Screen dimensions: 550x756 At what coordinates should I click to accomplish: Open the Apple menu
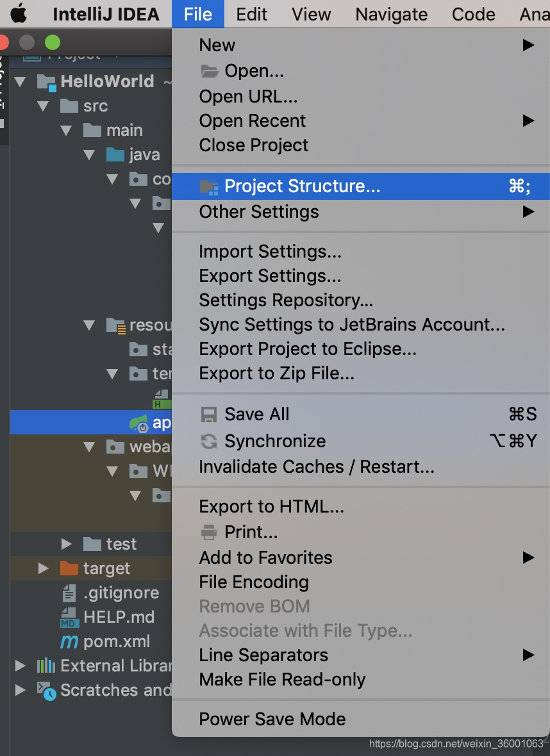[x=19, y=13]
